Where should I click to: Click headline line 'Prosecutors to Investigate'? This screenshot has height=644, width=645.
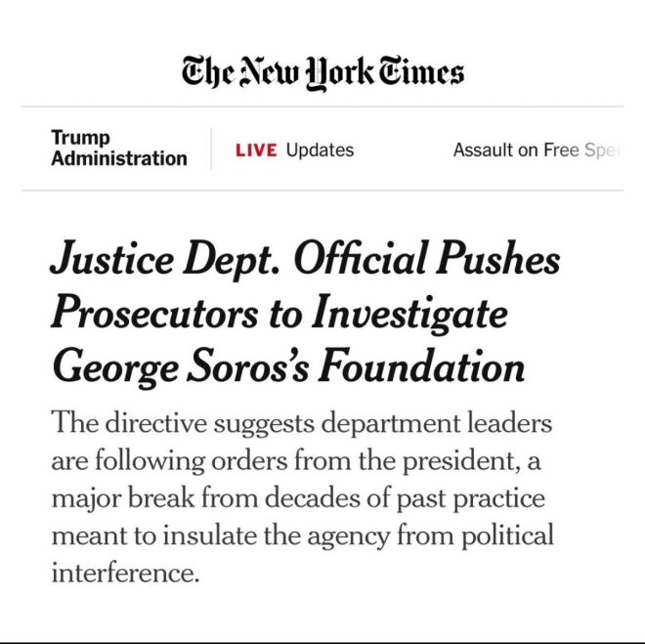(279, 315)
